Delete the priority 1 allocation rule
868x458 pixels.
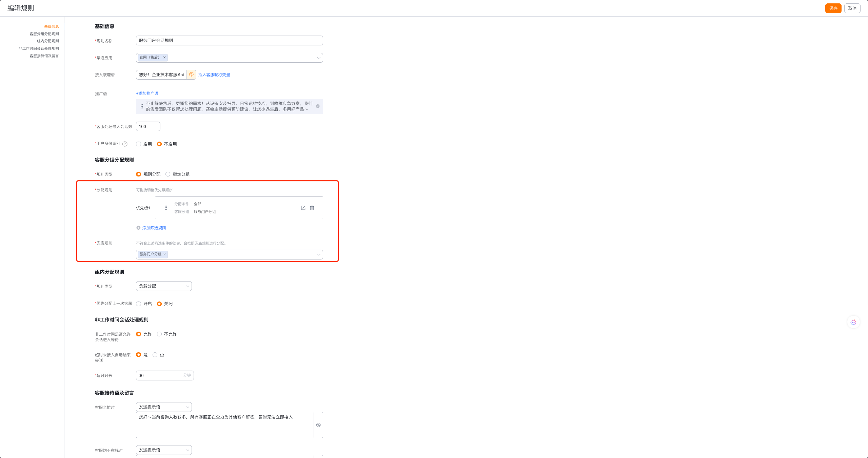coord(312,208)
